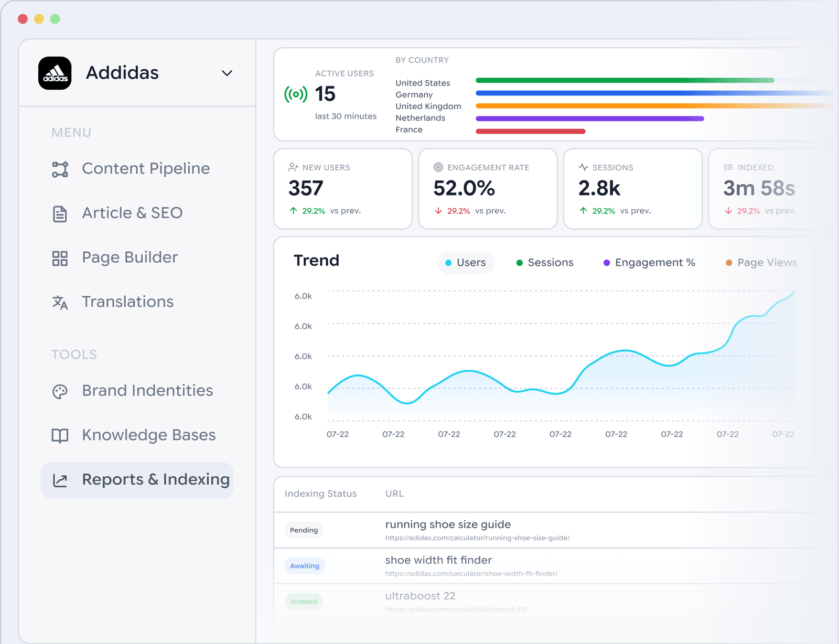839x644 pixels.
Task: Click the Article & SEO document icon
Action: tap(60, 214)
